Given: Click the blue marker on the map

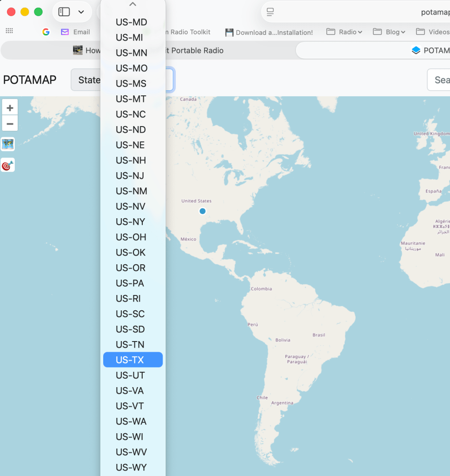Looking at the screenshot, I should coord(202,211).
